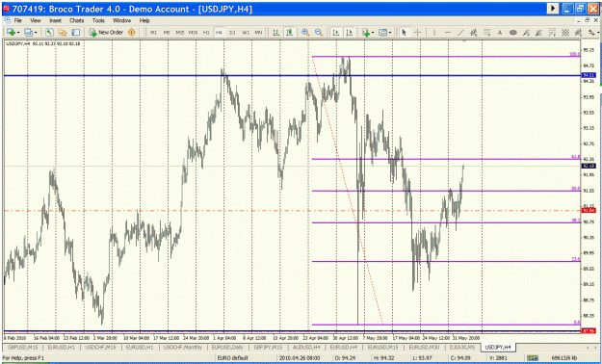Switch to the GBPUSD,M15 chart tab
This screenshot has width=602, height=364.
click(x=22, y=347)
